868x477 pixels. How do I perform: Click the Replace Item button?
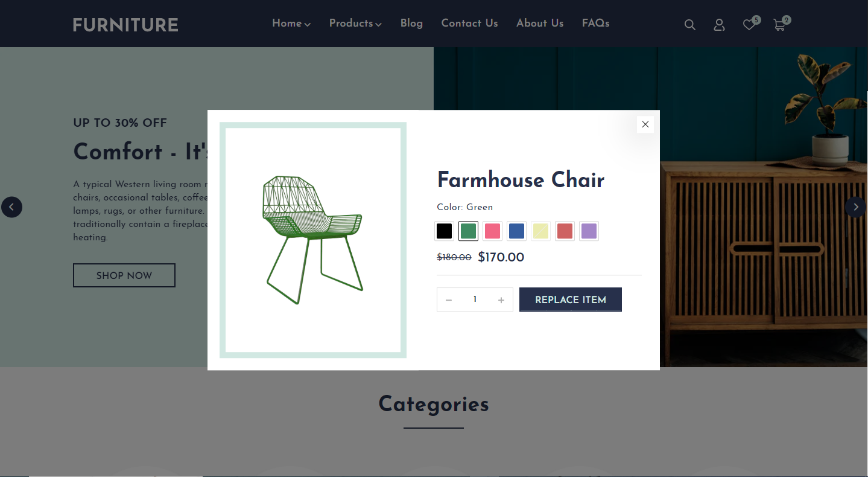(x=571, y=299)
